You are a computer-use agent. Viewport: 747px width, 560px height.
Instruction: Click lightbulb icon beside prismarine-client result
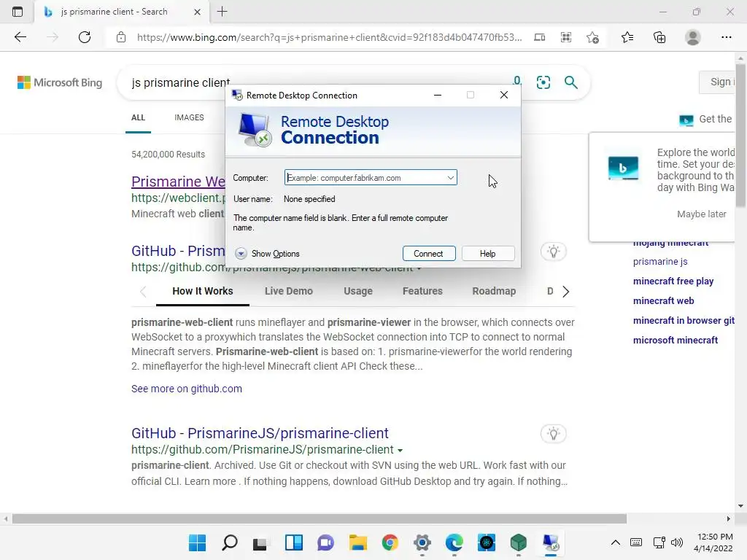click(x=553, y=434)
